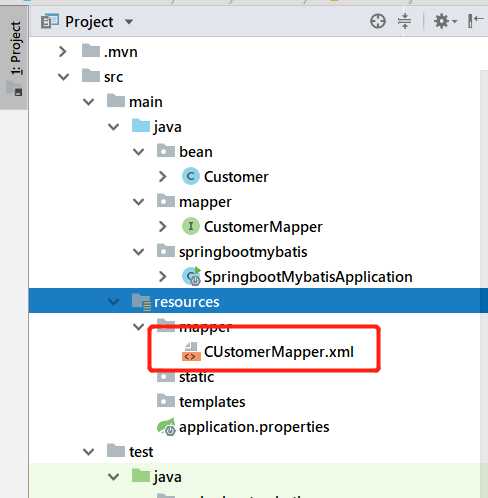Collapse the java folder under test

coord(113,477)
